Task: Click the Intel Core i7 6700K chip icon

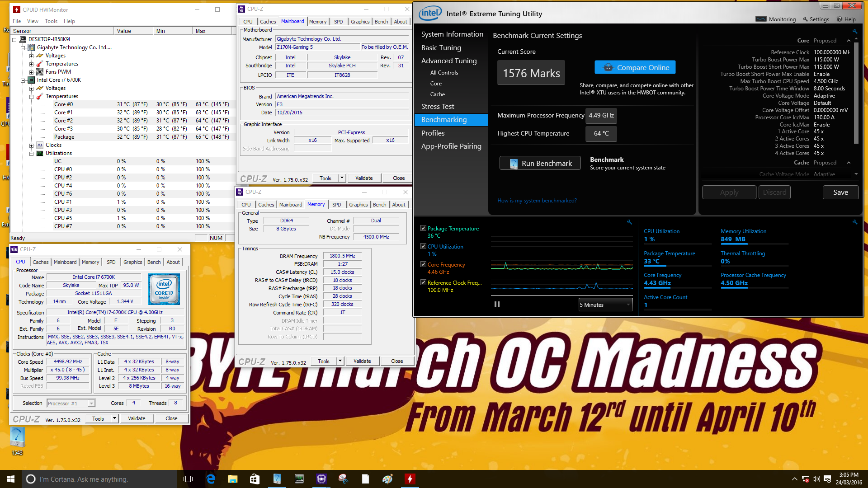Action: [x=31, y=80]
